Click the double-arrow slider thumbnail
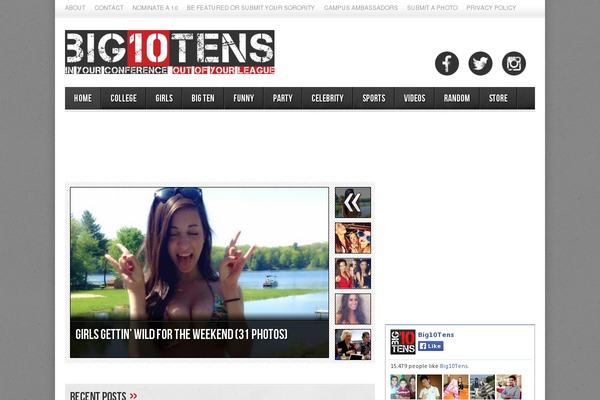 (x=352, y=203)
